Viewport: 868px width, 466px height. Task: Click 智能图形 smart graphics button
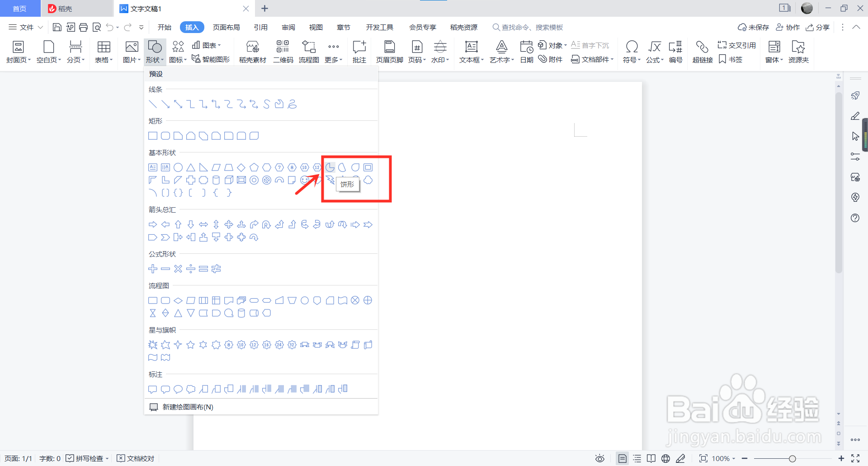pyautogui.click(x=211, y=59)
